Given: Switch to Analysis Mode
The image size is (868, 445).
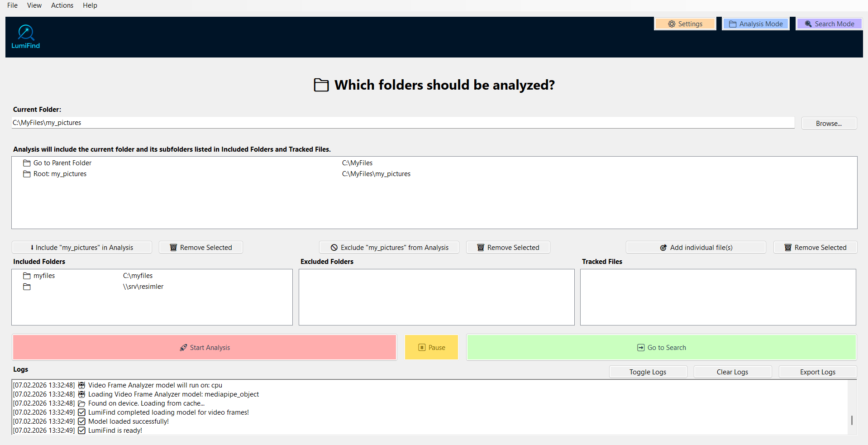Looking at the screenshot, I should tap(756, 24).
